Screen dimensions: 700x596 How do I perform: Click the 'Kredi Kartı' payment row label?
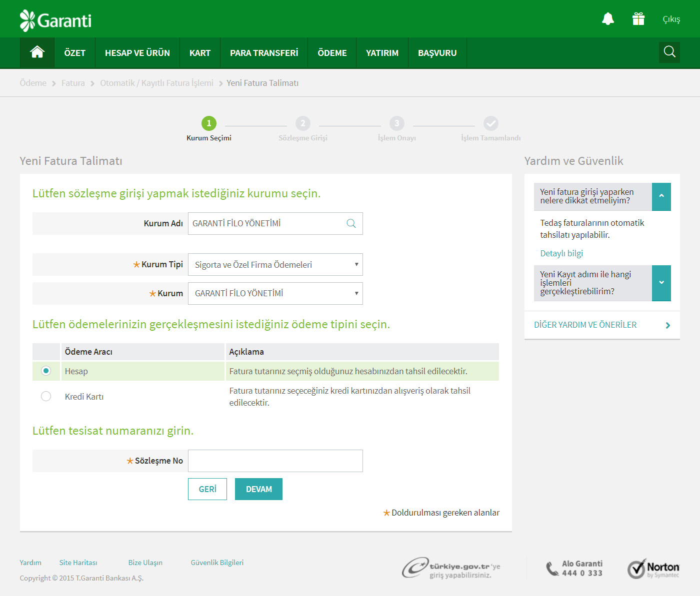[84, 397]
